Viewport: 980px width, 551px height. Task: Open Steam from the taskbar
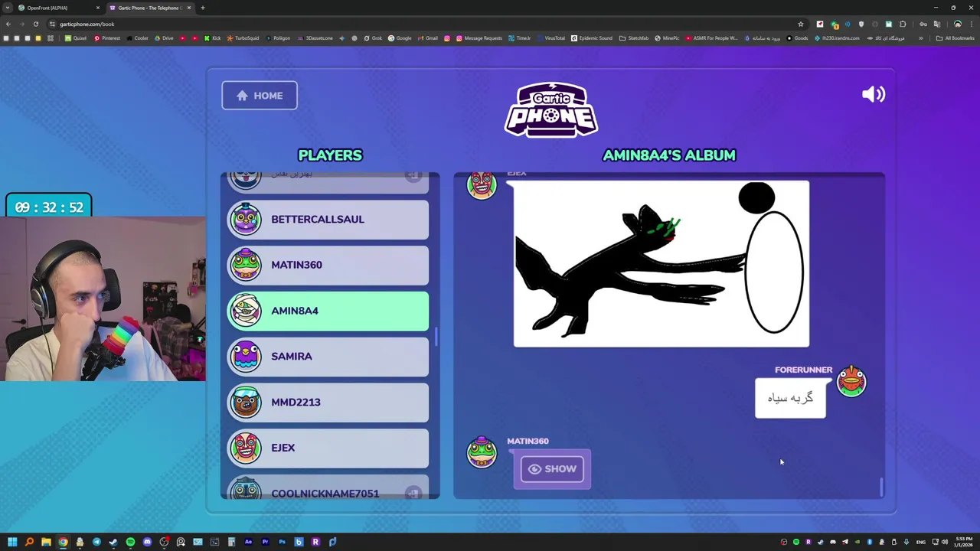(x=113, y=542)
